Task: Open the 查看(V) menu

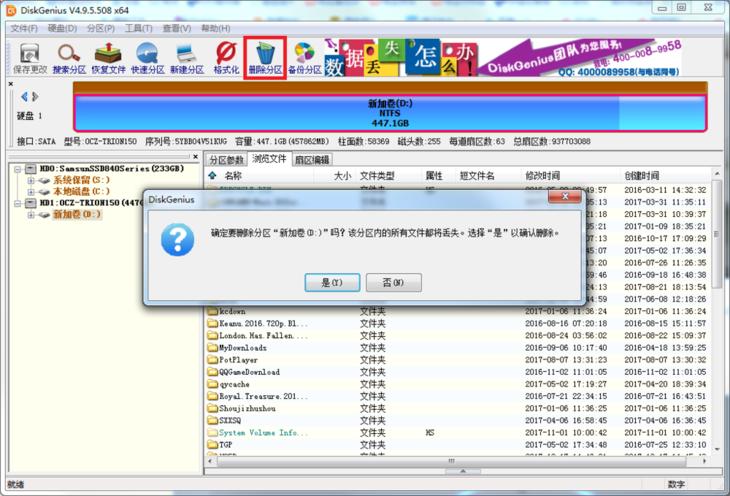Action: 177,28
